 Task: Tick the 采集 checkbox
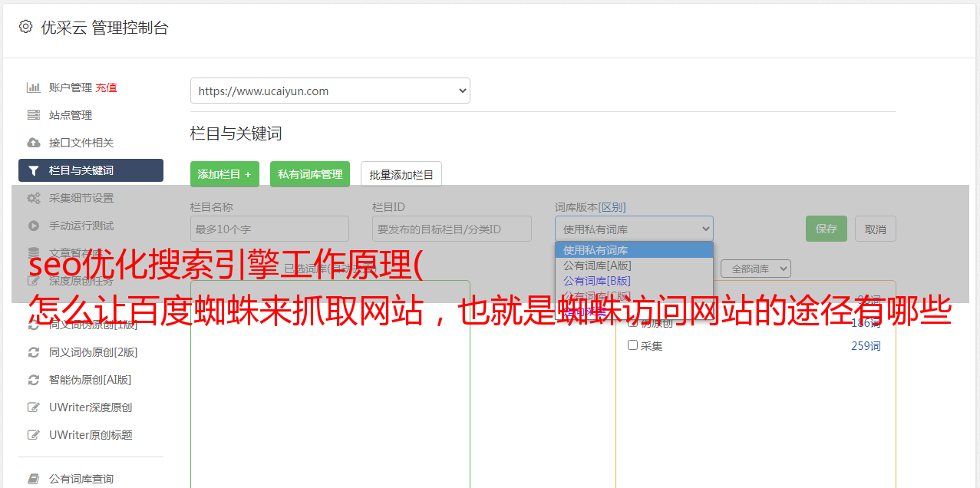(x=633, y=345)
